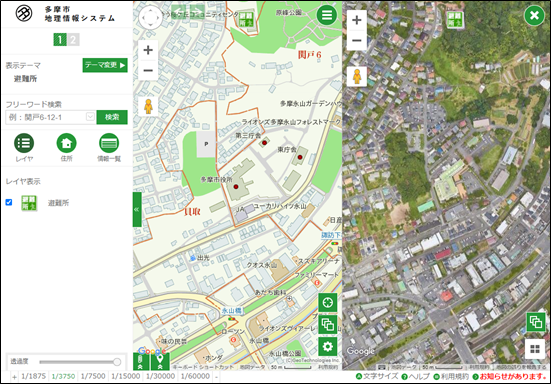Click the current location target button
Image resolution: width=551 pixels, height=384 pixels.
pyautogui.click(x=328, y=302)
